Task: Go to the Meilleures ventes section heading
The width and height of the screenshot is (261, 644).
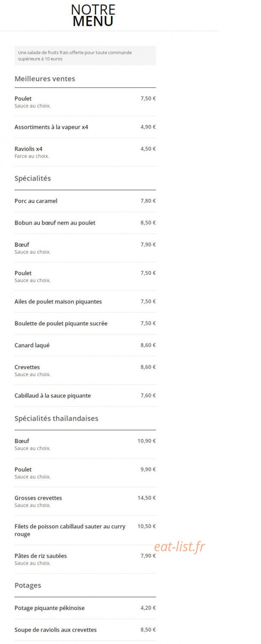Action: pos(45,79)
